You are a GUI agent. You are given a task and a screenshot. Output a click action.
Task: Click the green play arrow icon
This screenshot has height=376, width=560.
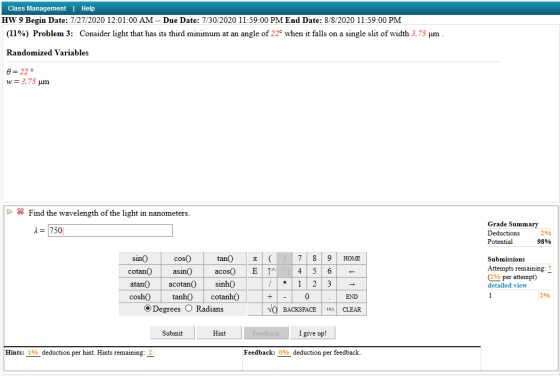10,212
